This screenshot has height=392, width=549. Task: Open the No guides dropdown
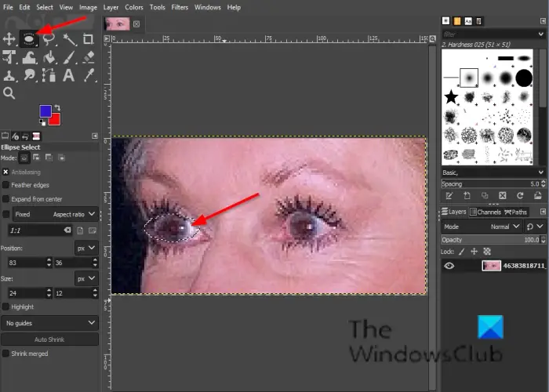point(49,323)
